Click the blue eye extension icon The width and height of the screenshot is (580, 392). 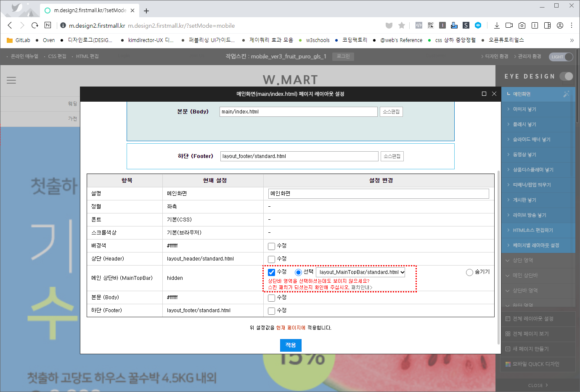pyautogui.click(x=478, y=25)
